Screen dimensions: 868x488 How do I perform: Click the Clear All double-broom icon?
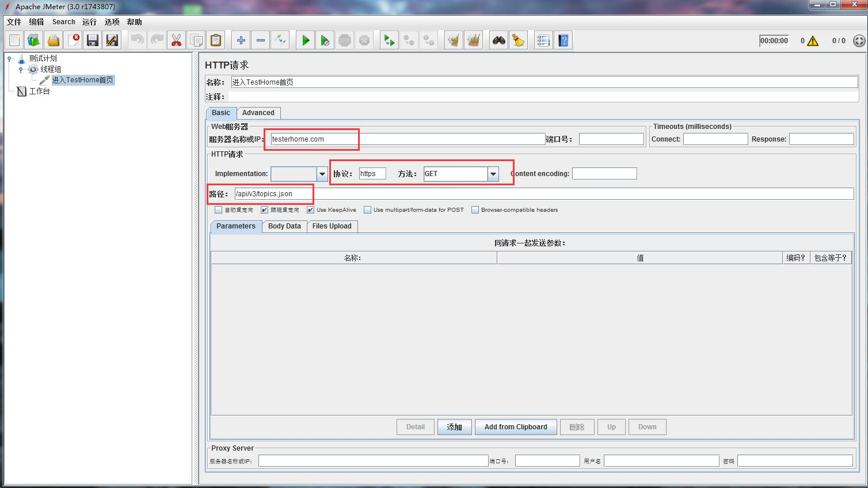tap(474, 40)
